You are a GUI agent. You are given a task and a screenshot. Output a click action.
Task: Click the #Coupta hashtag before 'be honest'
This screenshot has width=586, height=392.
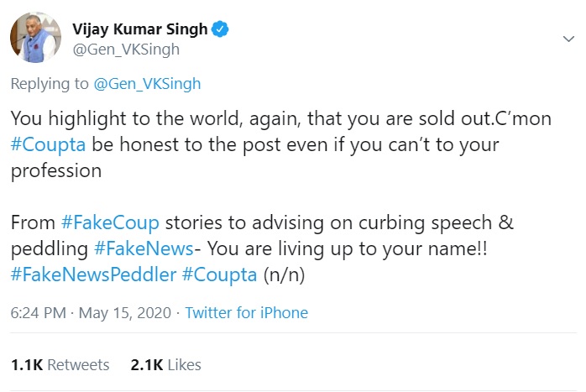(50, 144)
